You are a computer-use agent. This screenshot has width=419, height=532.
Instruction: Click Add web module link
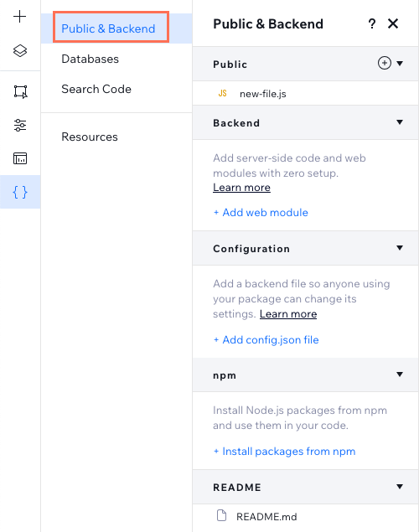(261, 213)
